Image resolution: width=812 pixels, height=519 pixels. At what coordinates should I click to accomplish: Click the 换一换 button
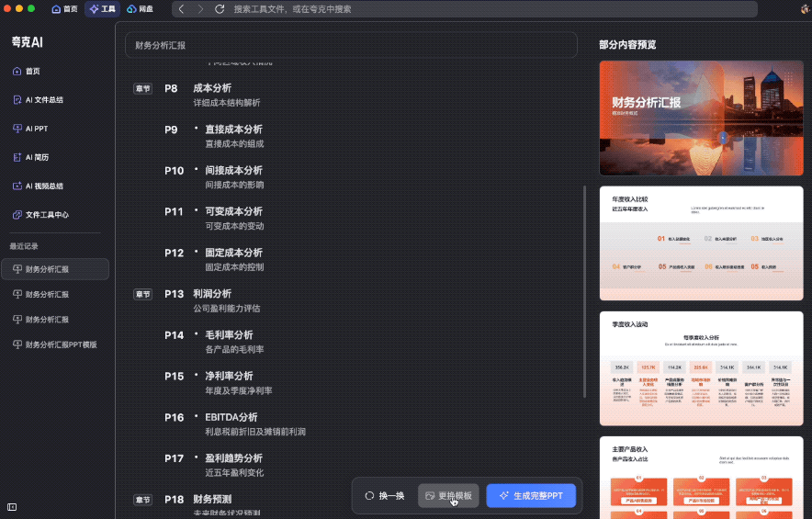pos(384,495)
